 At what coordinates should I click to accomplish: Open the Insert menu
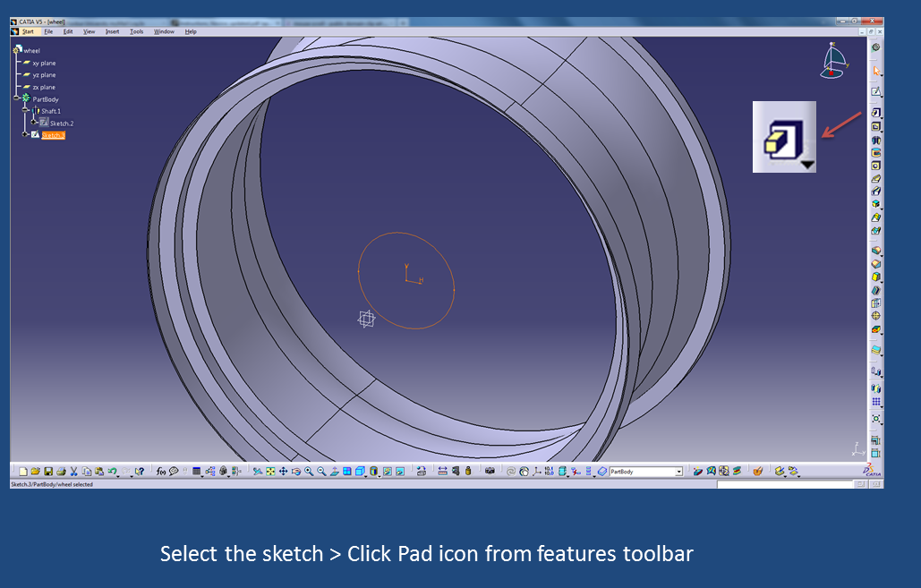(112, 31)
